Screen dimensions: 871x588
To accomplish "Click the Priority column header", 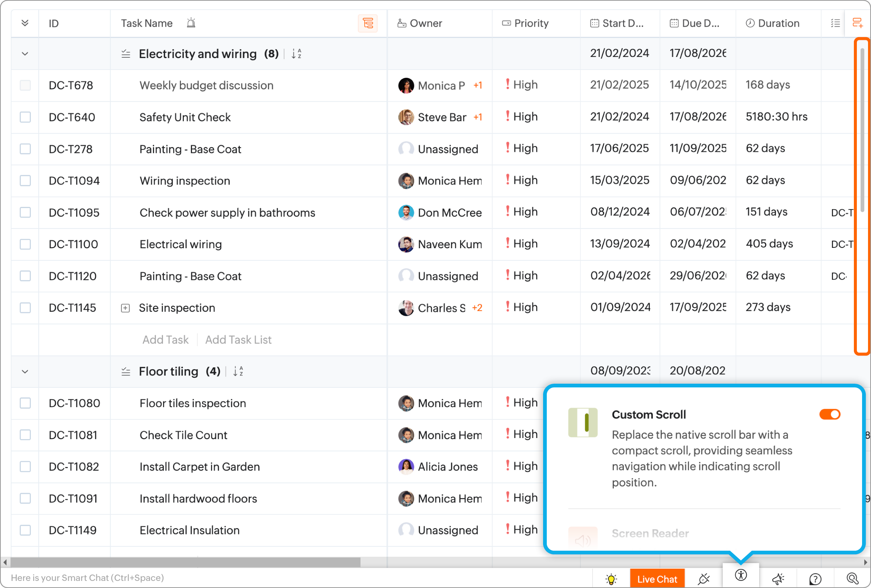I will (x=531, y=23).
